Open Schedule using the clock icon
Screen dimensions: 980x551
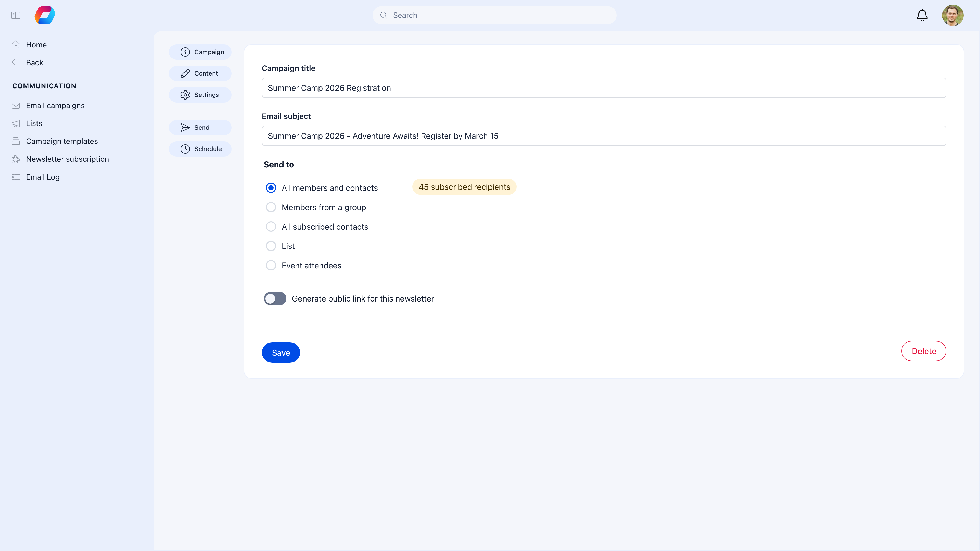point(185,149)
